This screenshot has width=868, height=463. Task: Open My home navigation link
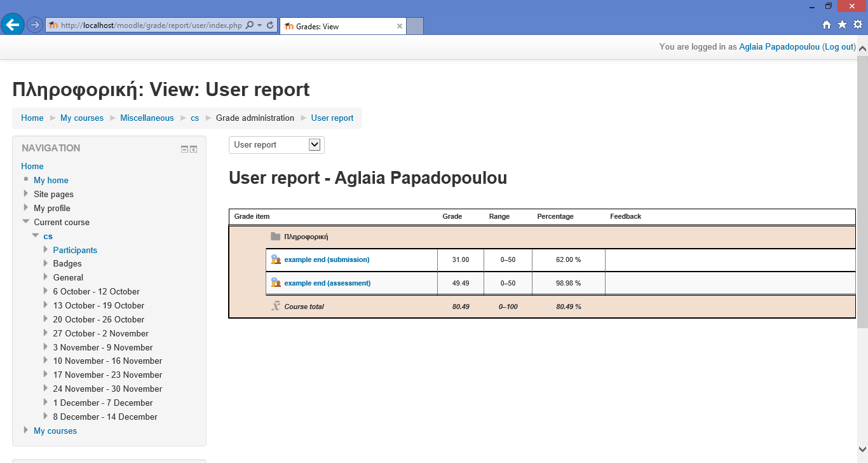[x=51, y=180]
